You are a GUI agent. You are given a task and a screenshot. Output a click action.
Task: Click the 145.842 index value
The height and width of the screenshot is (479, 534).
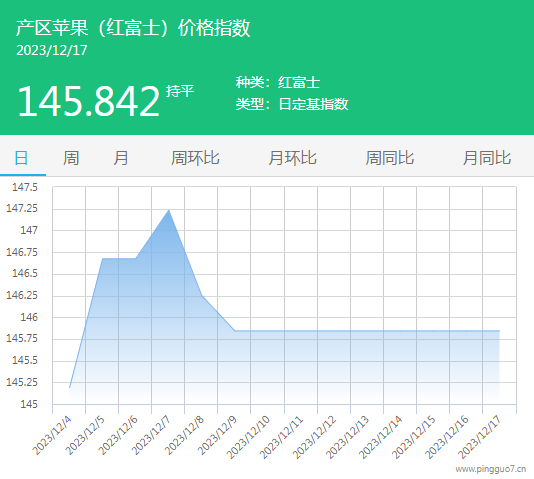pyautogui.click(x=89, y=101)
